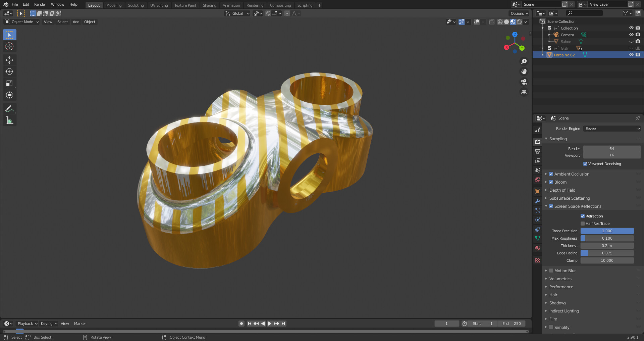The image size is (644, 341).
Task: Open the Object Mode dropdown
Action: point(22,22)
